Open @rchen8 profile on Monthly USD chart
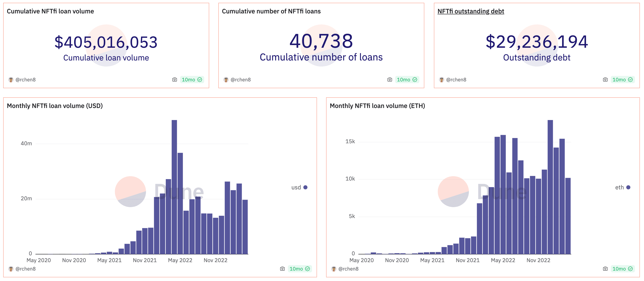Image resolution: width=644 pixels, height=281 pixels. click(25, 268)
